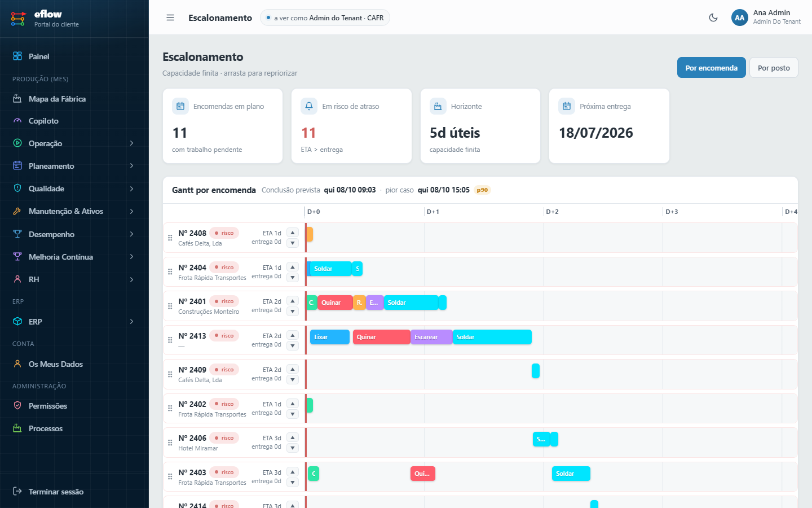Click Terminar sessão to log out
Image resolution: width=812 pixels, height=508 pixels.
coord(74,492)
